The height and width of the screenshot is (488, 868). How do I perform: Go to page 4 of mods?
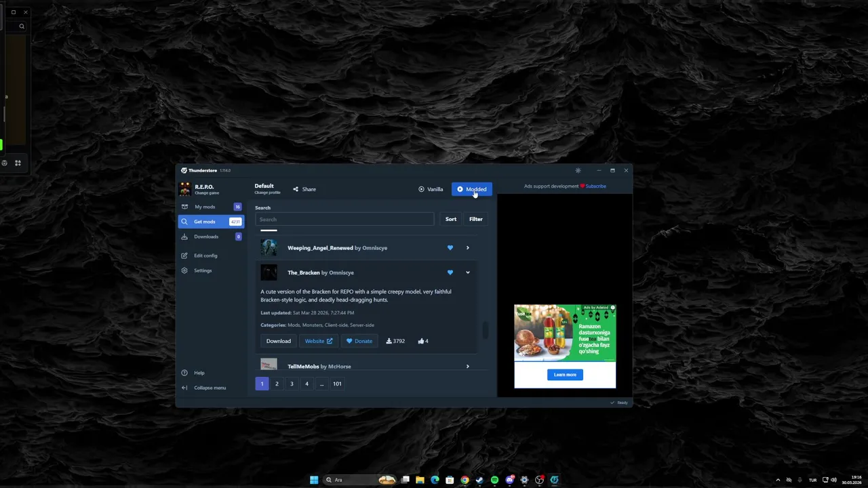(307, 384)
